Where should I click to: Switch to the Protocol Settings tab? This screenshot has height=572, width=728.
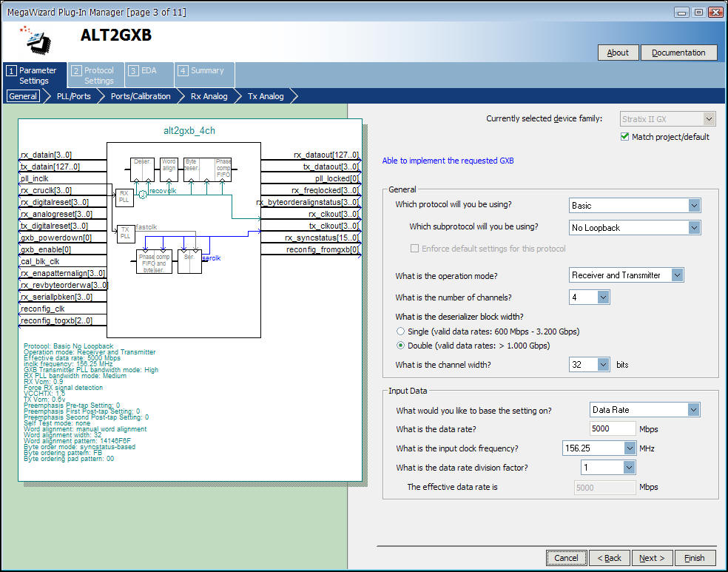click(95, 75)
